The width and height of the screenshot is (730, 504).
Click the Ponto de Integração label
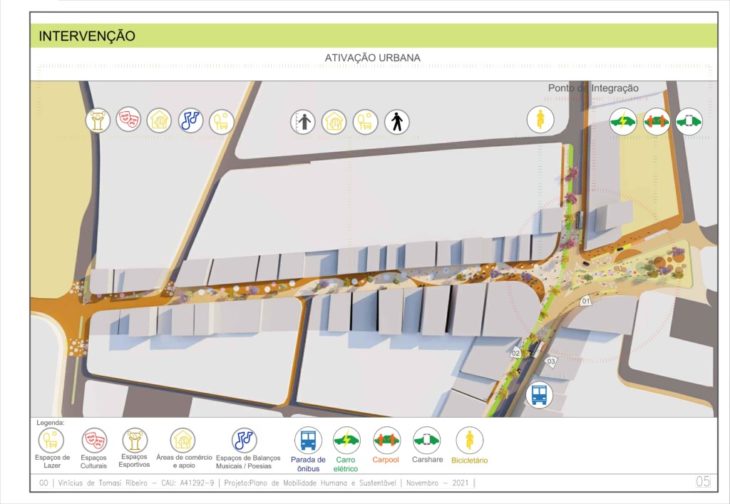pos(593,88)
